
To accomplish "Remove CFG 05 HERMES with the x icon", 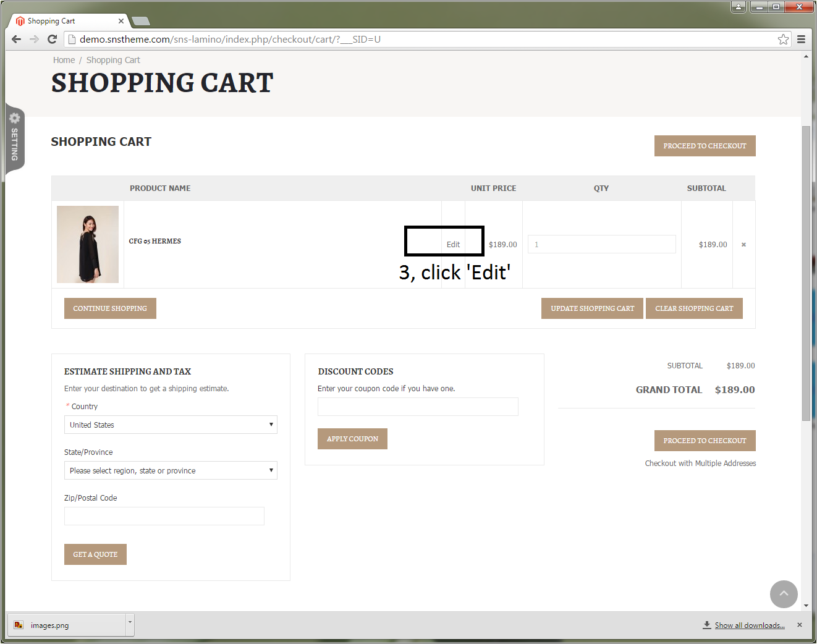I will pyautogui.click(x=743, y=245).
